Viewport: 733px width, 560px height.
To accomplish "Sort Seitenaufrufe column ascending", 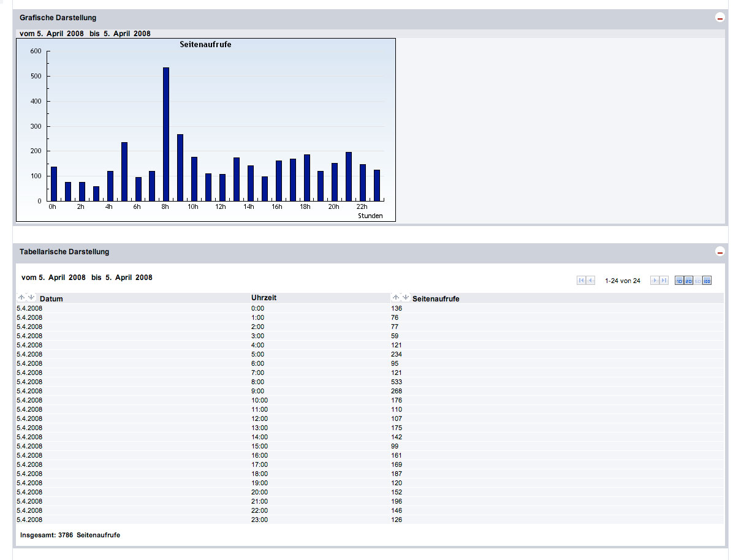I will 396,298.
